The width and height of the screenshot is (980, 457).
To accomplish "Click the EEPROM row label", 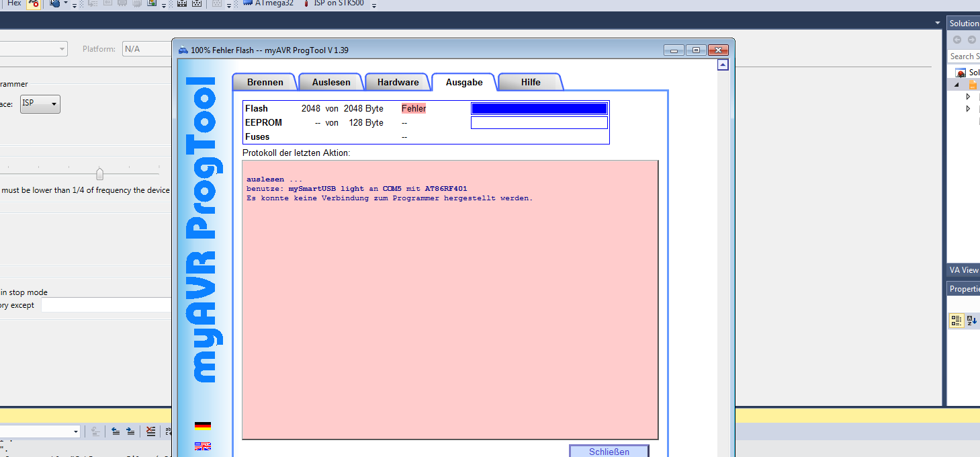I will 263,122.
